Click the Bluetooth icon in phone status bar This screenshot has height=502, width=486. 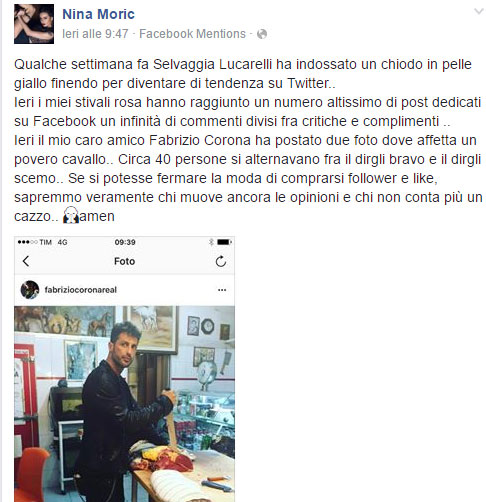pyautogui.click(x=211, y=242)
